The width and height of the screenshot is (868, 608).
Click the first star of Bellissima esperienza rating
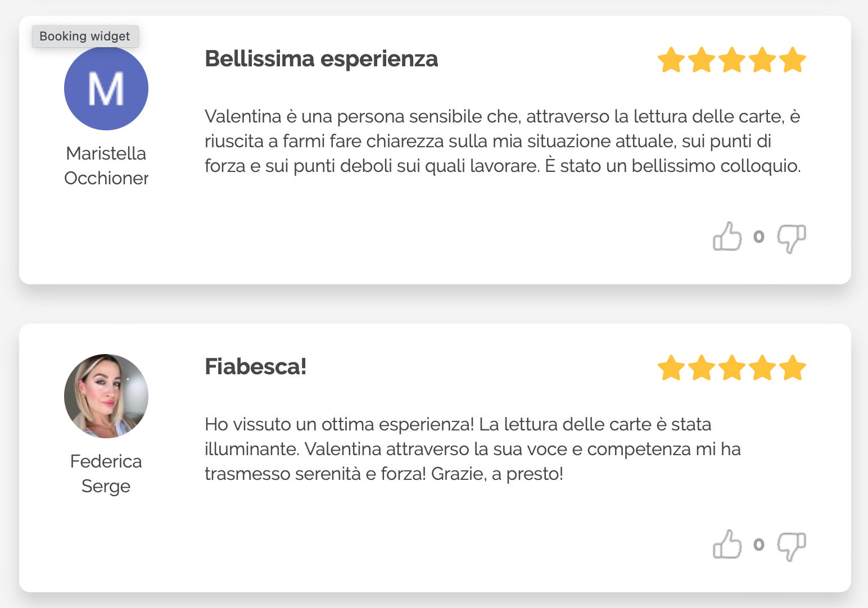[x=671, y=60]
